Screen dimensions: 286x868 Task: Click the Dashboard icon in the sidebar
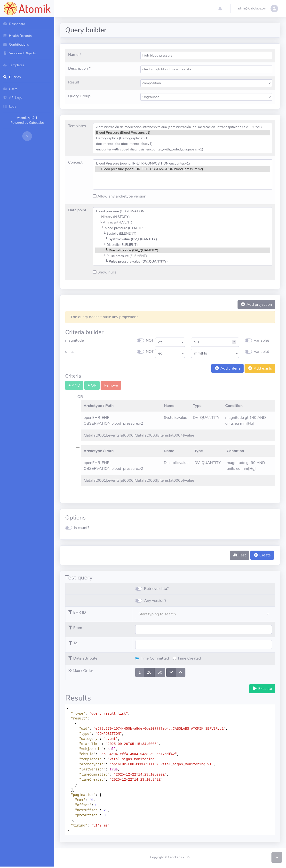coord(5,24)
